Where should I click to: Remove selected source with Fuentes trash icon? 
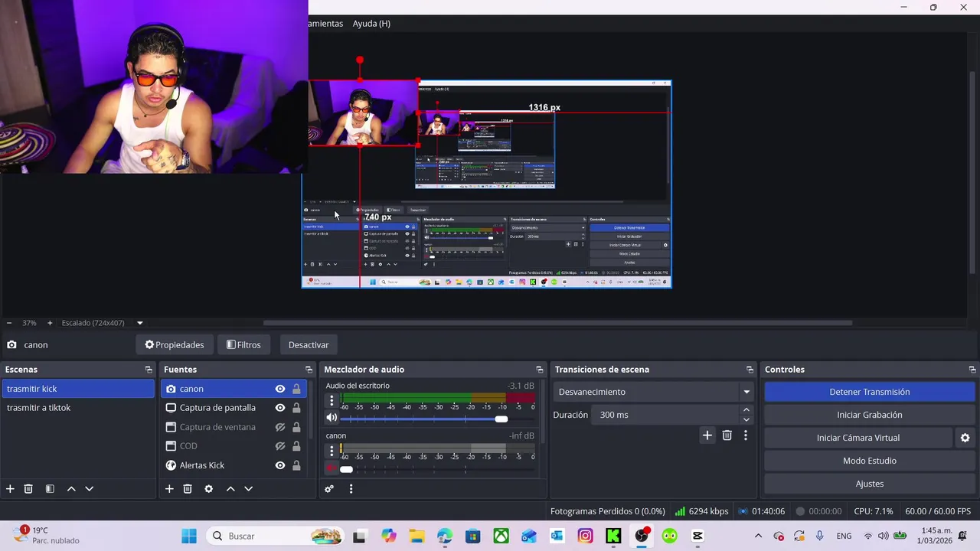pos(188,488)
